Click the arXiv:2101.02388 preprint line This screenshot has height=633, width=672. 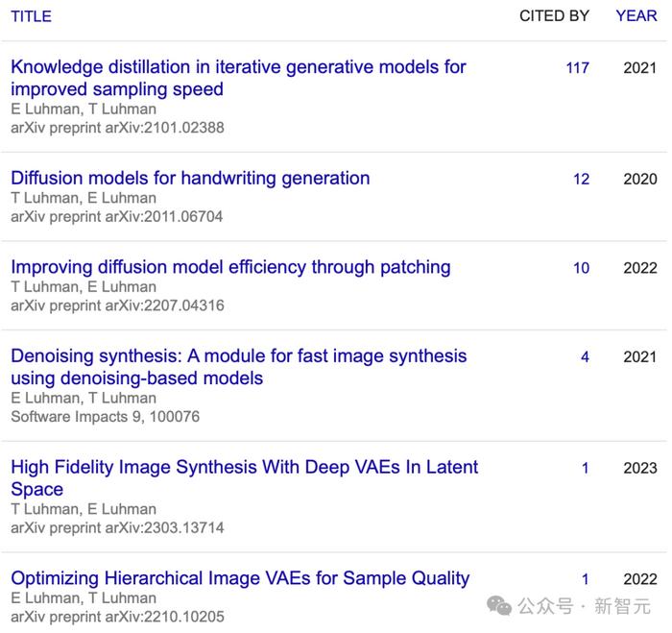point(117,128)
